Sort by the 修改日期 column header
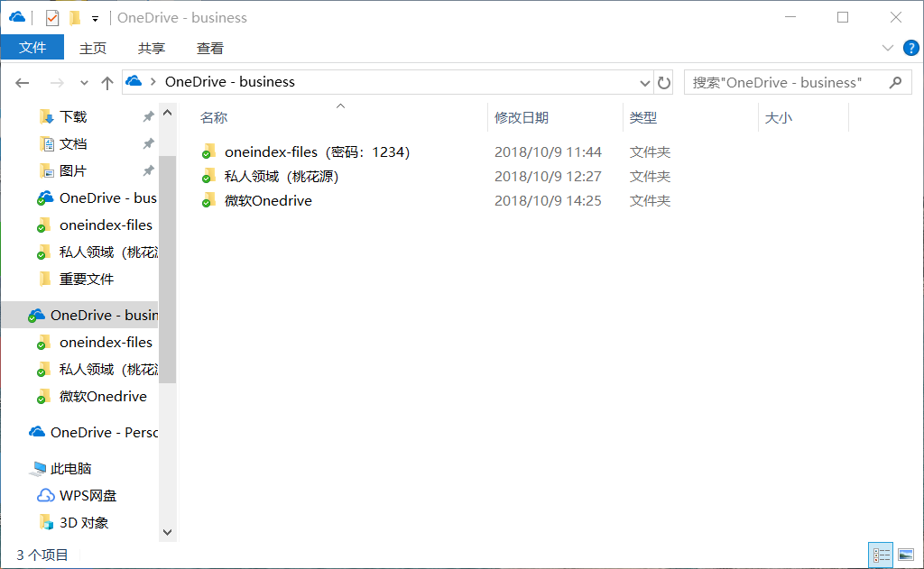 pos(522,118)
